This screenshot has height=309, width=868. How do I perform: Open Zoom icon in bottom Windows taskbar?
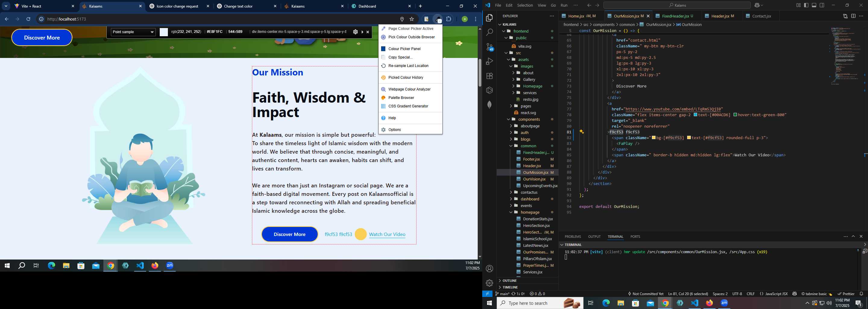point(725,303)
